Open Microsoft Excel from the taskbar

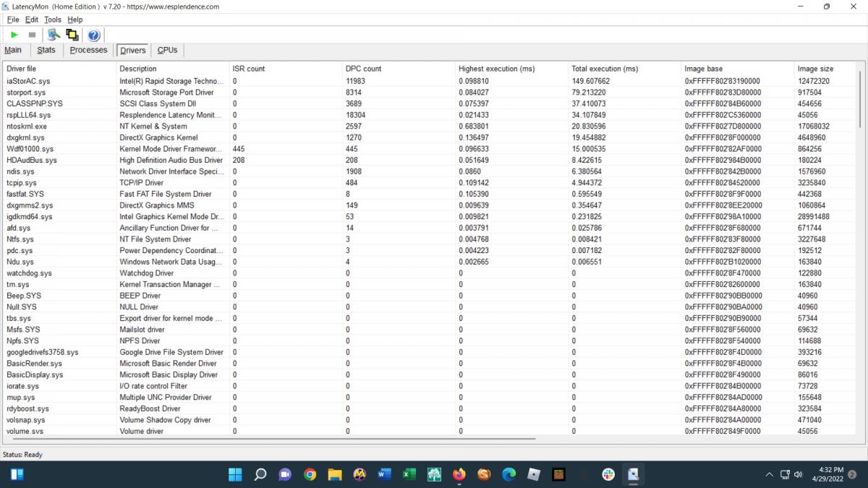tap(409, 474)
